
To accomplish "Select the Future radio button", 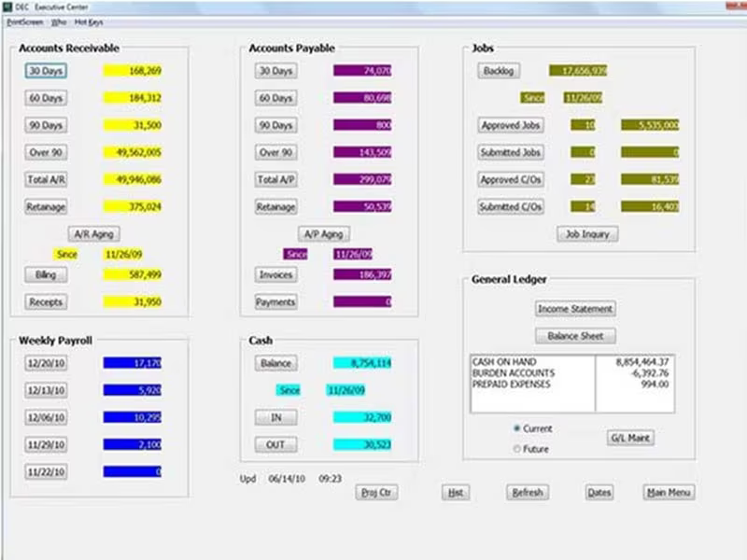I will tap(517, 449).
